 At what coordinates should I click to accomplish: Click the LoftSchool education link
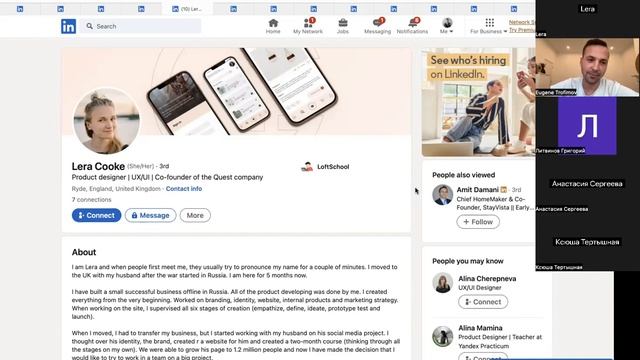pyautogui.click(x=325, y=167)
